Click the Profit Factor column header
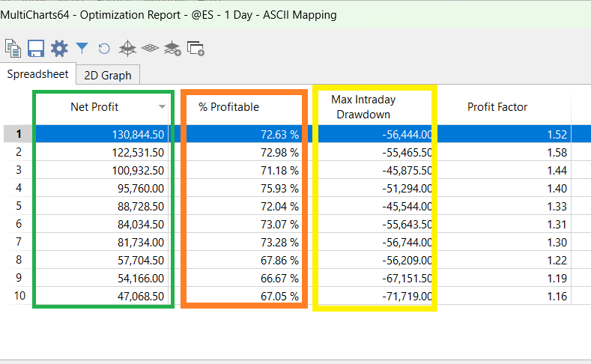 497,107
